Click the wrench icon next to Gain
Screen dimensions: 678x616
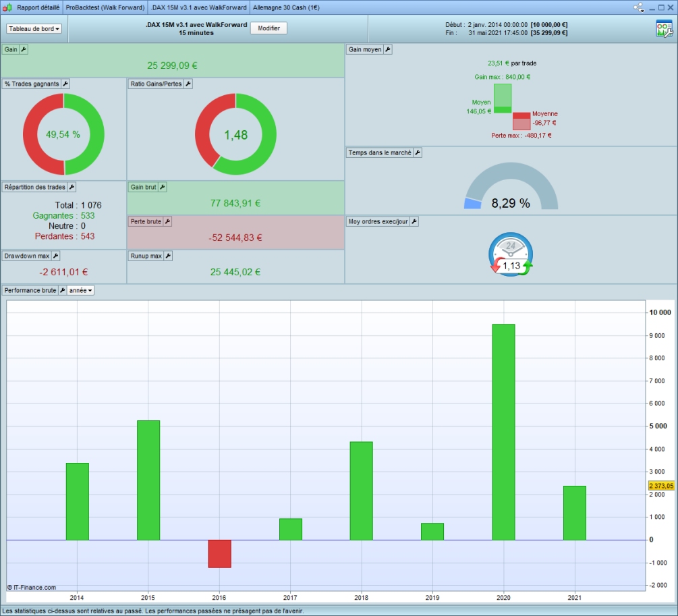click(24, 49)
